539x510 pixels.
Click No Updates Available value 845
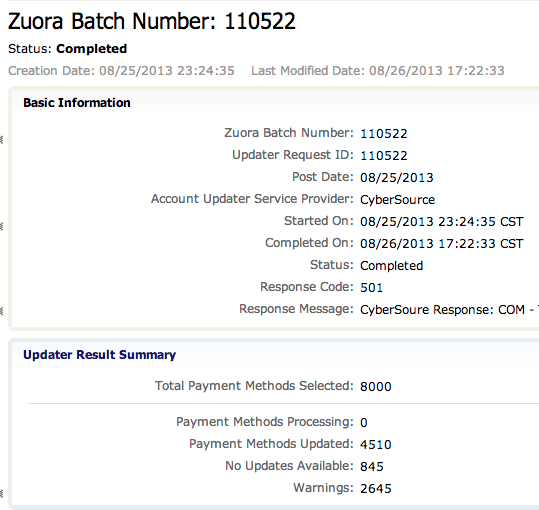click(x=372, y=466)
